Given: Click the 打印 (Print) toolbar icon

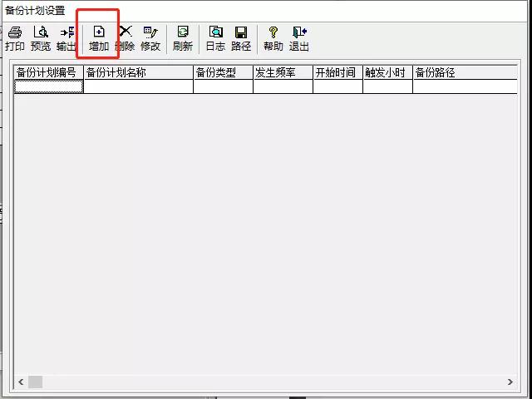Looking at the screenshot, I should click(14, 38).
